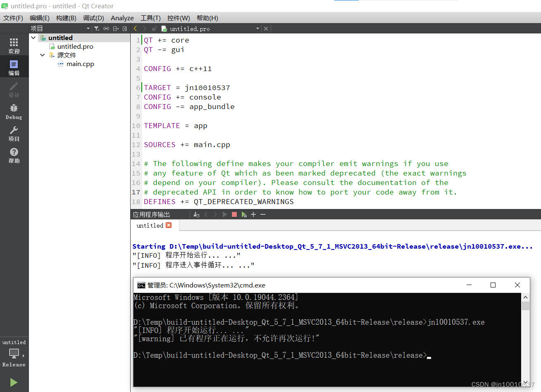Go to next output item
Screen dimensions: 541x392
(215, 214)
